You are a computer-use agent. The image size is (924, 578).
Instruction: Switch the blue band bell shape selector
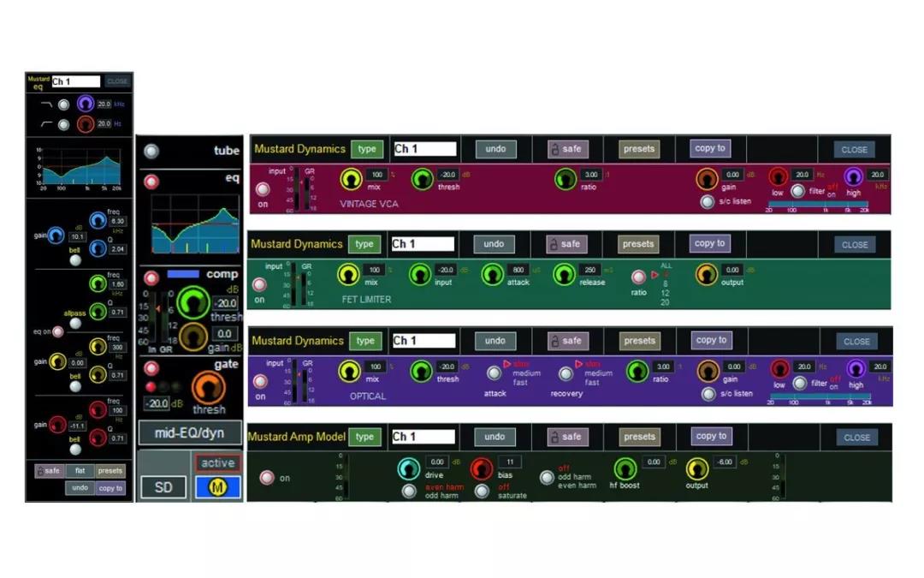pos(75,260)
